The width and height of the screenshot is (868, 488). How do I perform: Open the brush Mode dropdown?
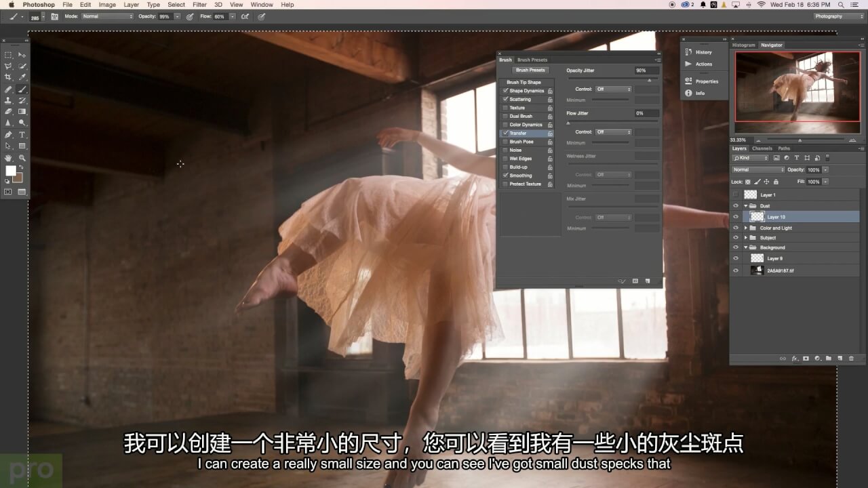(x=107, y=16)
